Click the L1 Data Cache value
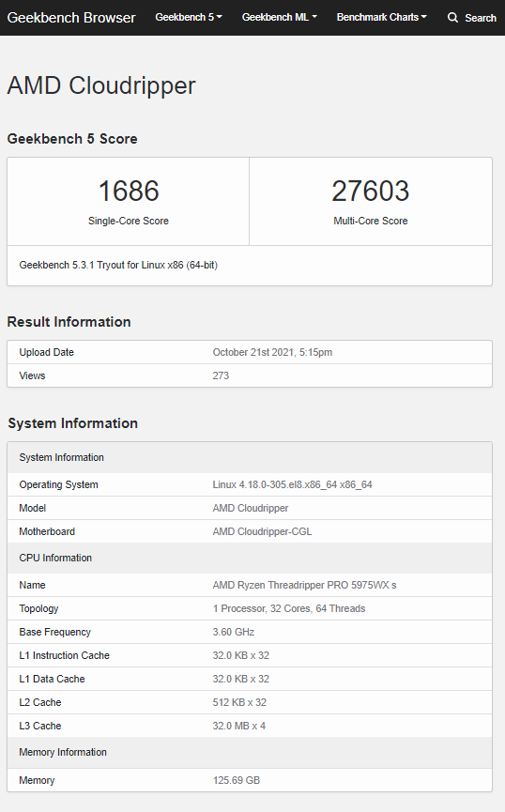The height and width of the screenshot is (812, 505). point(241,679)
